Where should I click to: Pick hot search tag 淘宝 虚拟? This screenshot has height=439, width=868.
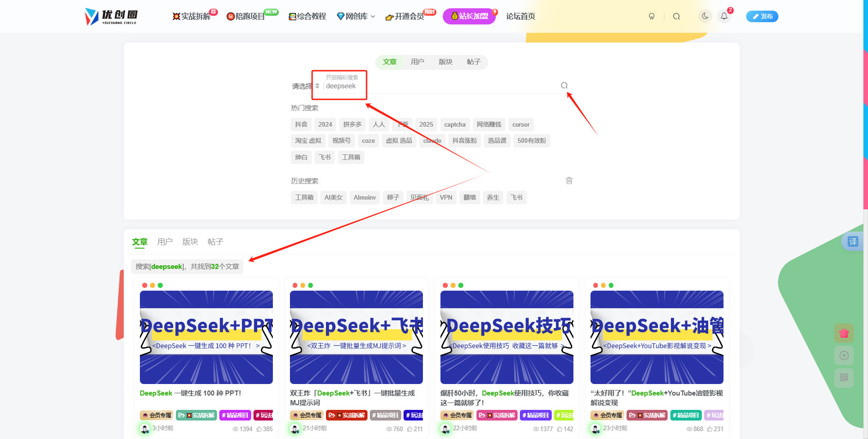point(308,140)
